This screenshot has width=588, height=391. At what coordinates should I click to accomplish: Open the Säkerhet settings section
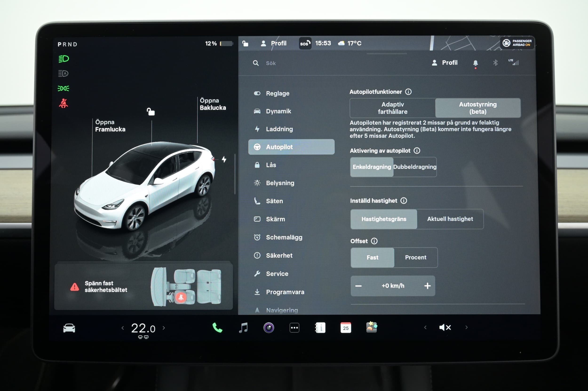coord(291,256)
